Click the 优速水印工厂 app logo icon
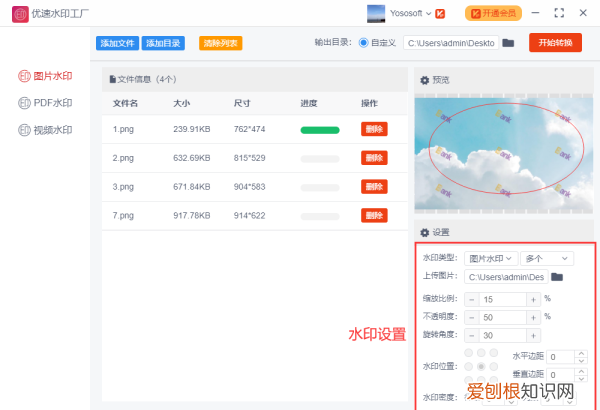 [x=20, y=14]
